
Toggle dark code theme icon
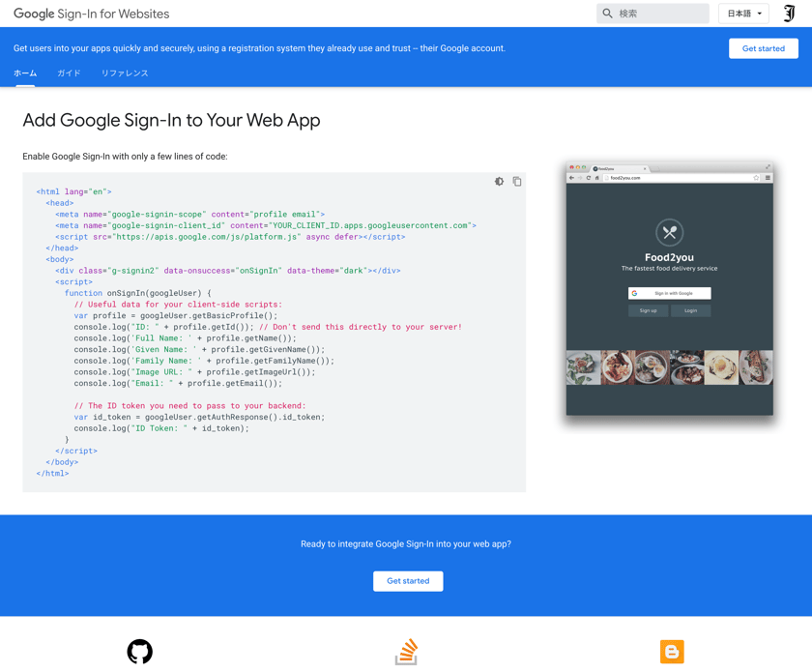click(499, 182)
